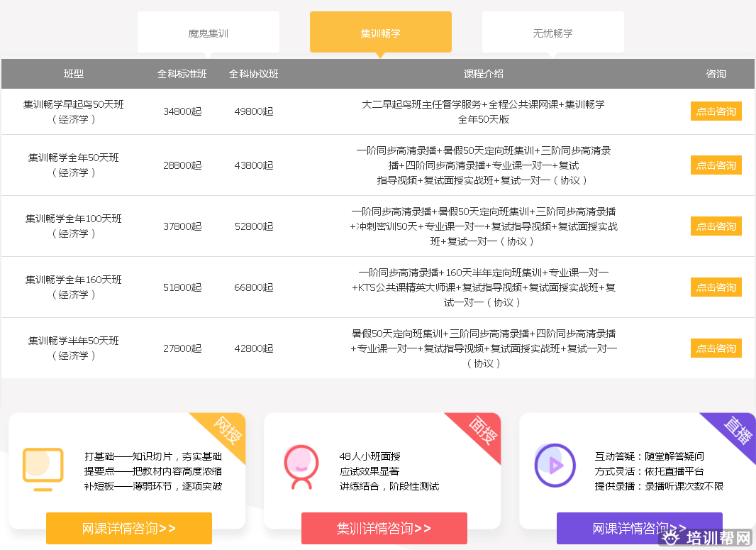Click the purple 网课详情咨询 button
Image resolution: width=756 pixels, height=550 pixels.
pos(639,529)
